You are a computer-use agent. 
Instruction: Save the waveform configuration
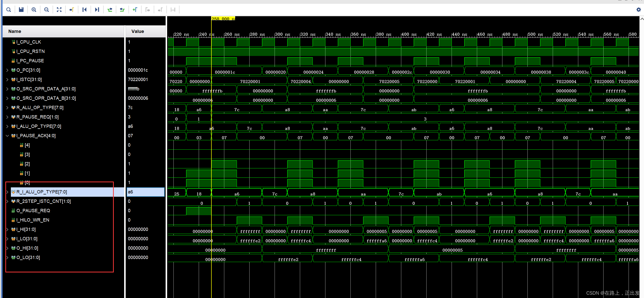[x=21, y=10]
